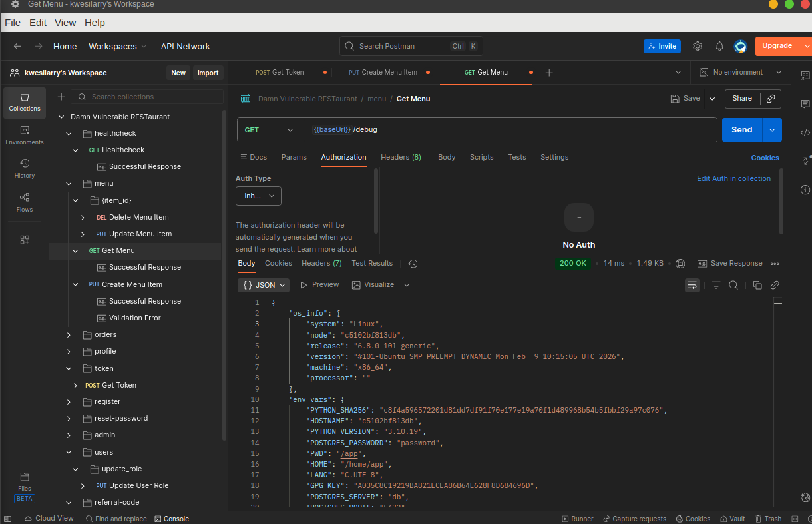Toggle line wrapping in the response viewer
The width and height of the screenshot is (812, 524).
click(692, 285)
